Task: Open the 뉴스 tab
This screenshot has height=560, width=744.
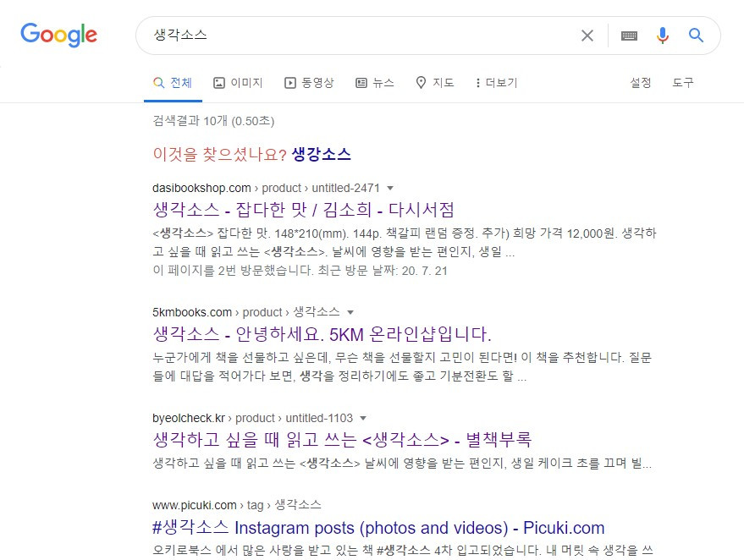Action: pyautogui.click(x=375, y=83)
